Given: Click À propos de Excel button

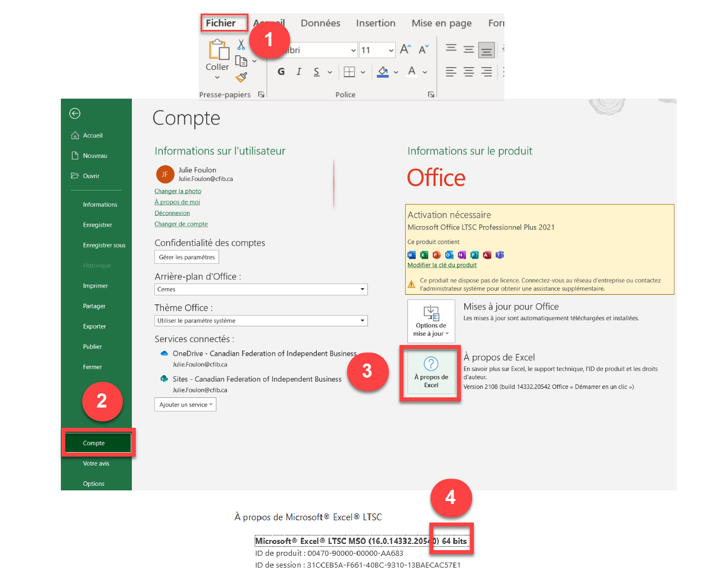Looking at the screenshot, I should click(x=430, y=373).
